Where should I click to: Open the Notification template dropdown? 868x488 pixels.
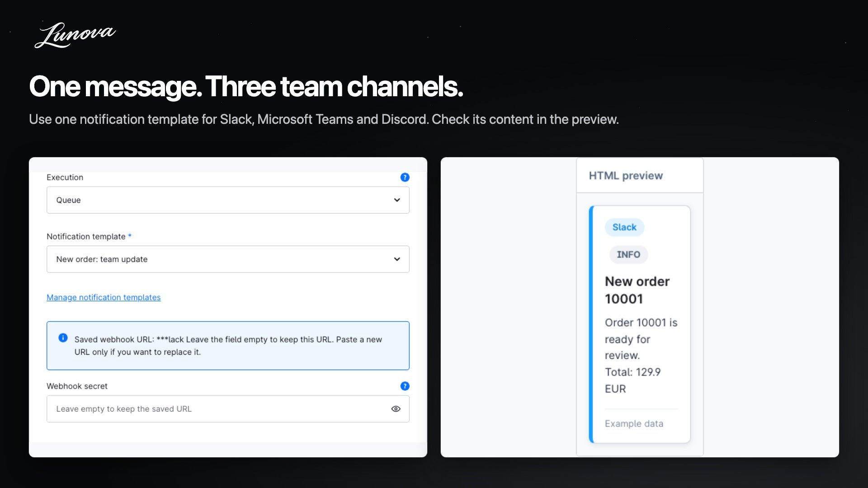[228, 259]
